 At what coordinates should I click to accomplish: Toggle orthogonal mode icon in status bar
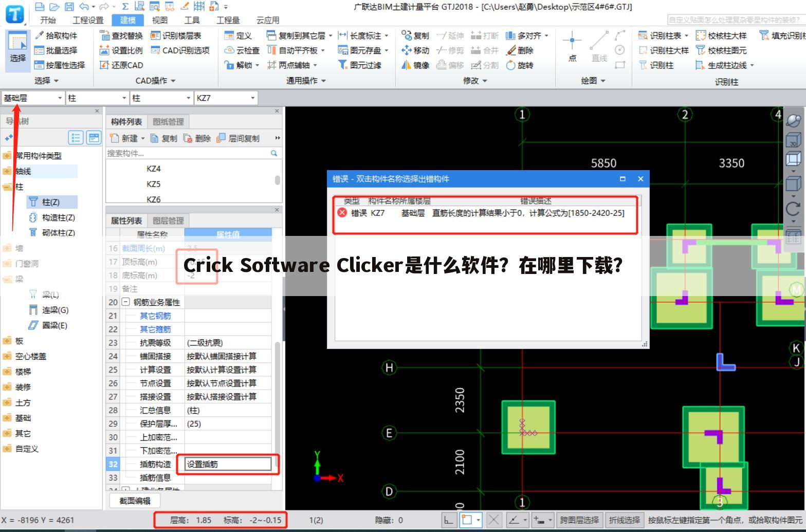pos(449,520)
